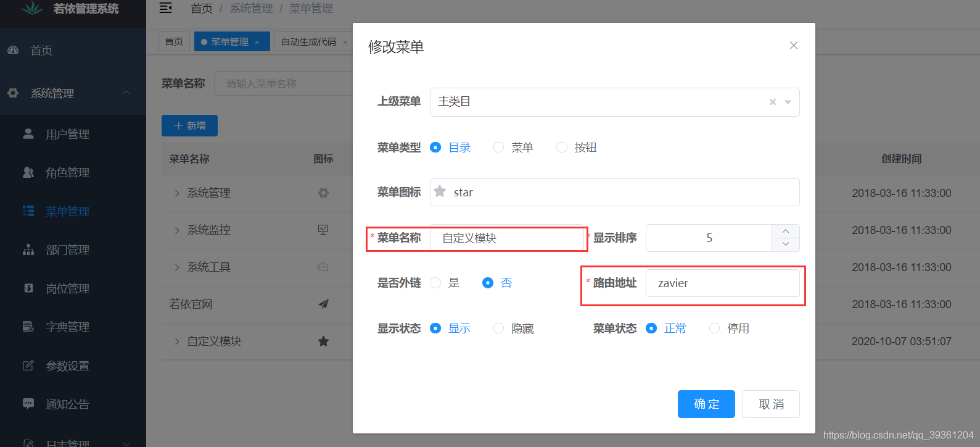Click the tree-table icon beside 菜单管理
The width and height of the screenshot is (980, 447).
coord(28,211)
